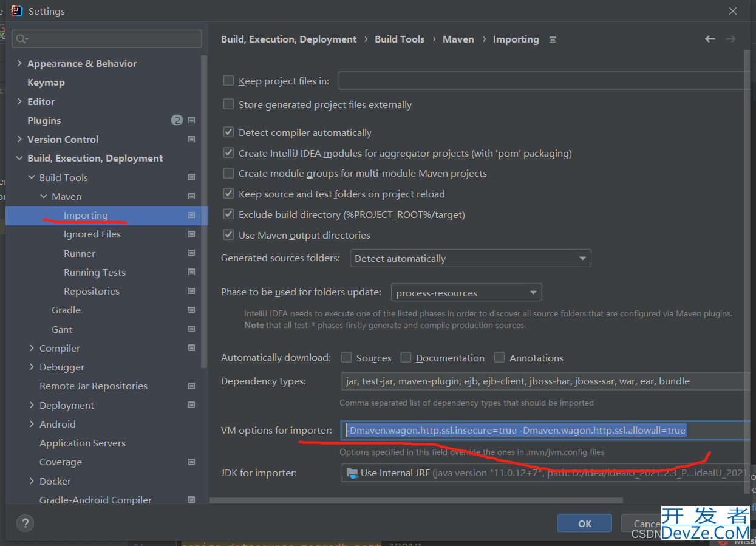Enable the Keep project files in checkbox

[x=228, y=81]
